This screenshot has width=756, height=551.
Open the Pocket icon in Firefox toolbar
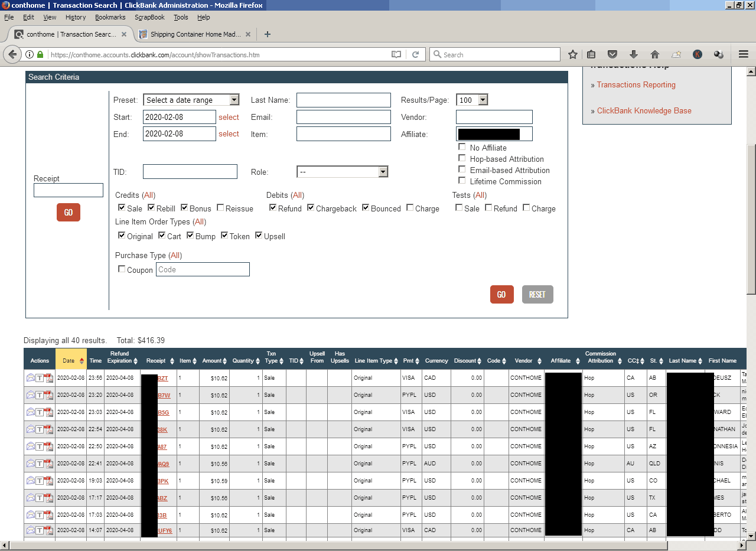[612, 54]
